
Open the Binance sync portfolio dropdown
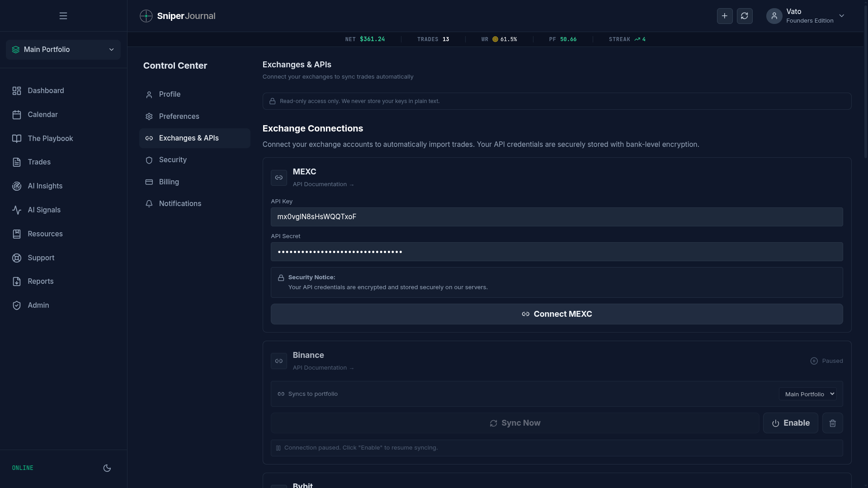(x=807, y=394)
